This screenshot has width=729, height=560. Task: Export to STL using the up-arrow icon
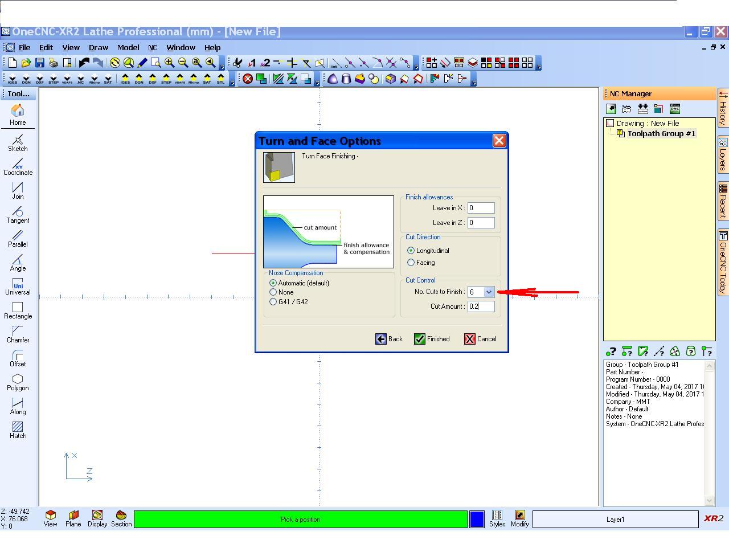point(220,79)
